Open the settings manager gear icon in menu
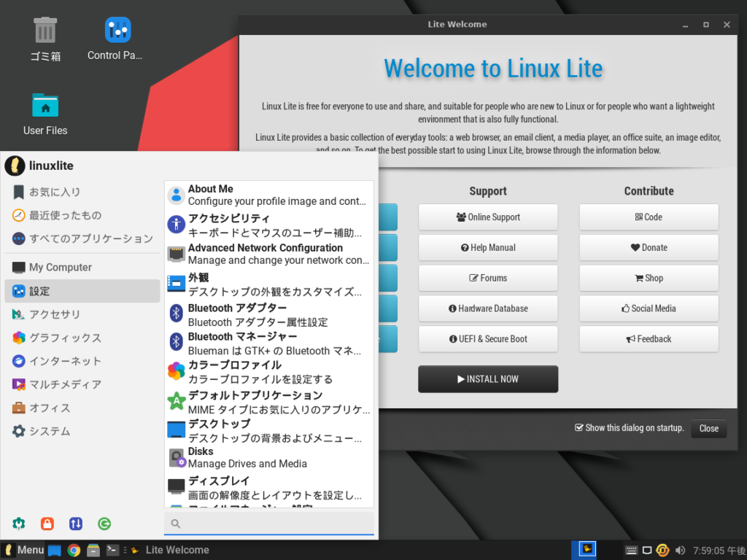Image resolution: width=747 pixels, height=560 pixels. pyautogui.click(x=18, y=524)
